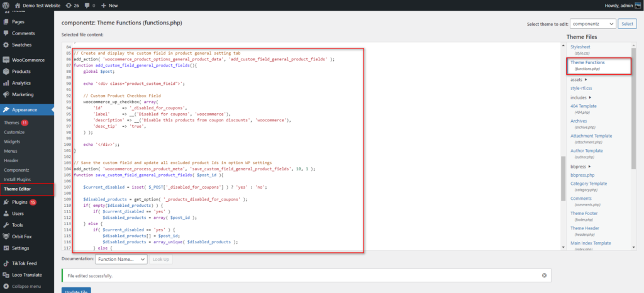Click the Analytics bar chart icon
The image size is (644, 293).
[x=6, y=83]
